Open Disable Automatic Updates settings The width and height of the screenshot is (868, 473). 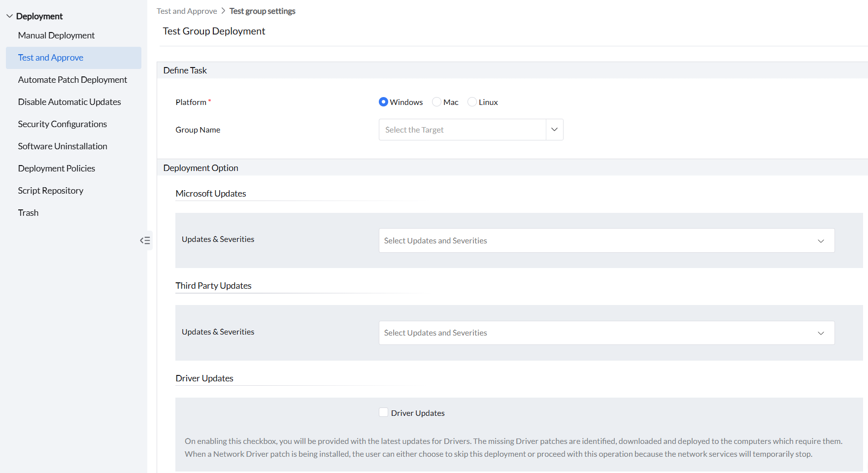(x=69, y=101)
